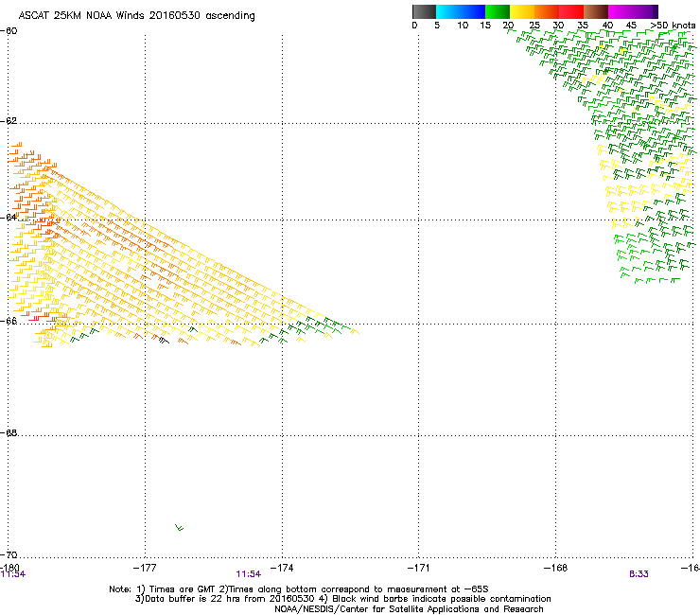Click the "25" label under the color bar
Screen dimensions: 700x615
tap(534, 26)
